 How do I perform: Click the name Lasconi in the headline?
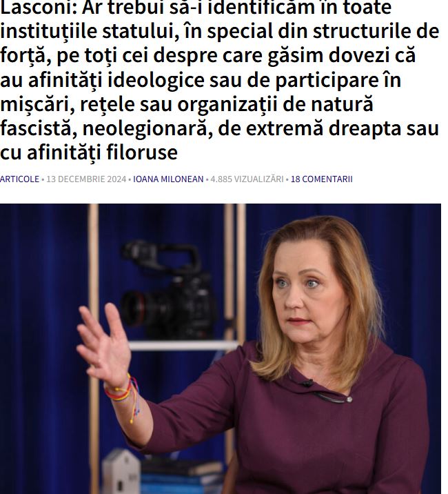click(39, 8)
